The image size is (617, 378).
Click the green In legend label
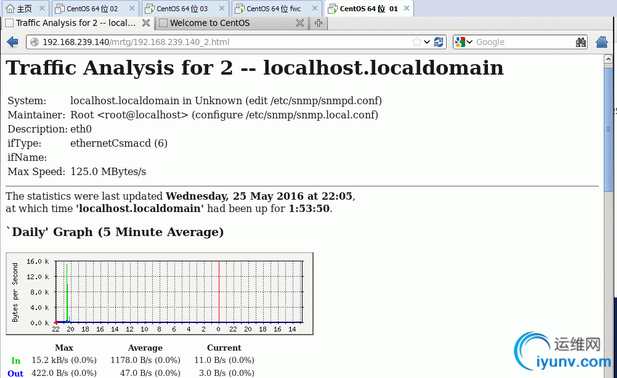[16, 360]
